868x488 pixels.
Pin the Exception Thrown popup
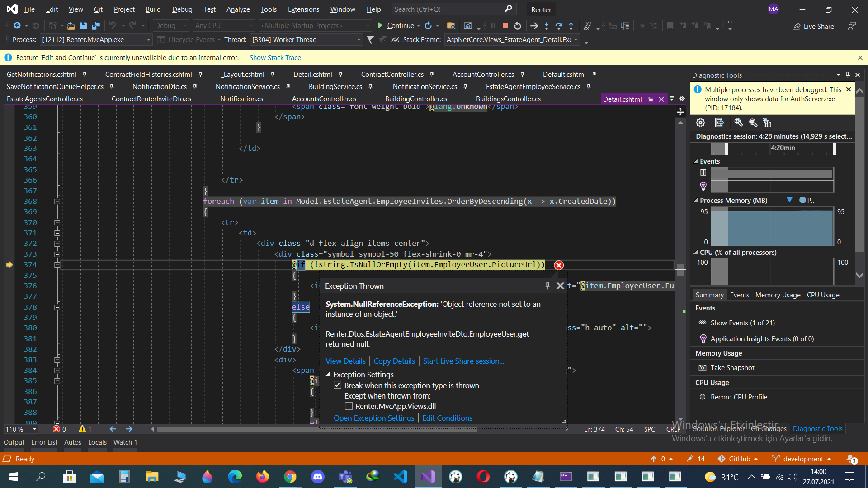[547, 286]
